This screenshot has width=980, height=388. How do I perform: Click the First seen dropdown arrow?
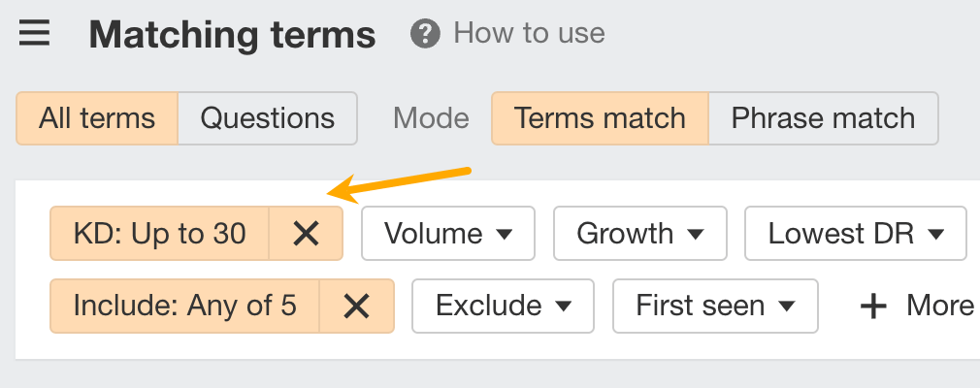pos(787,307)
